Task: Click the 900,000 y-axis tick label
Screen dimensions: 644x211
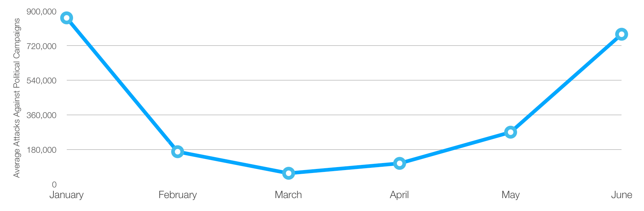Action: [42, 11]
